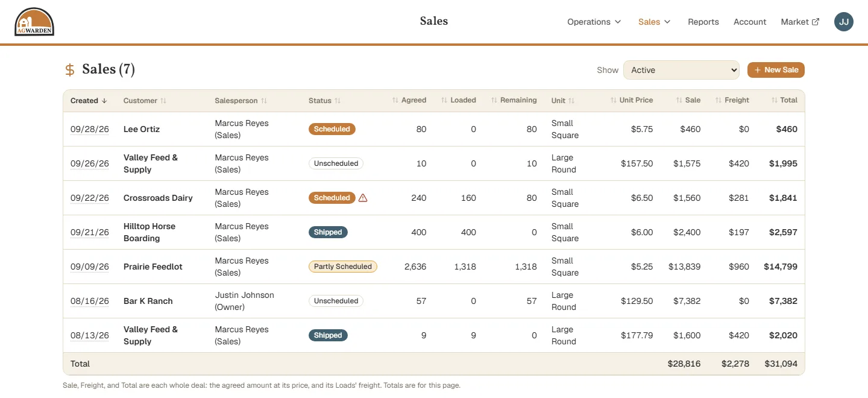Click the 2,636 agreed quantity cell
This screenshot has width=868, height=398.
415,267
